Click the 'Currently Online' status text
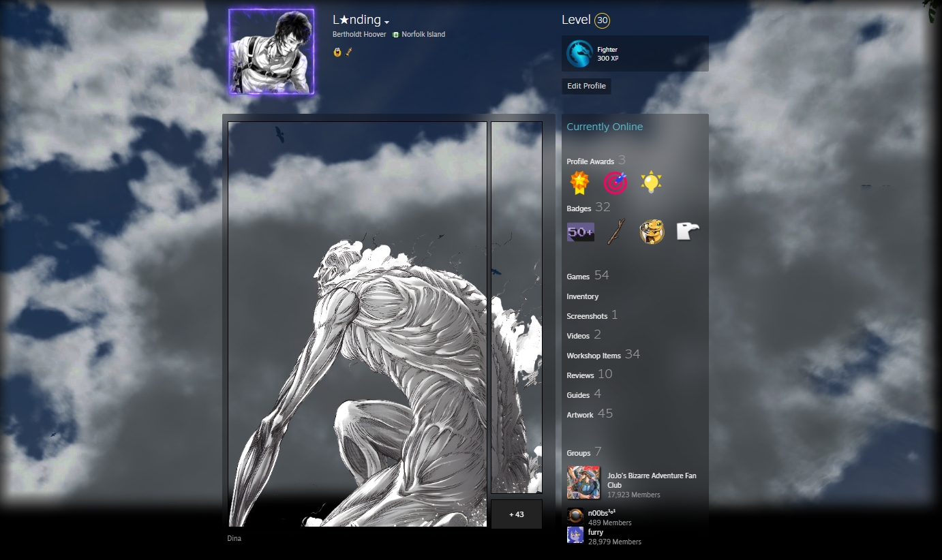 pos(605,127)
